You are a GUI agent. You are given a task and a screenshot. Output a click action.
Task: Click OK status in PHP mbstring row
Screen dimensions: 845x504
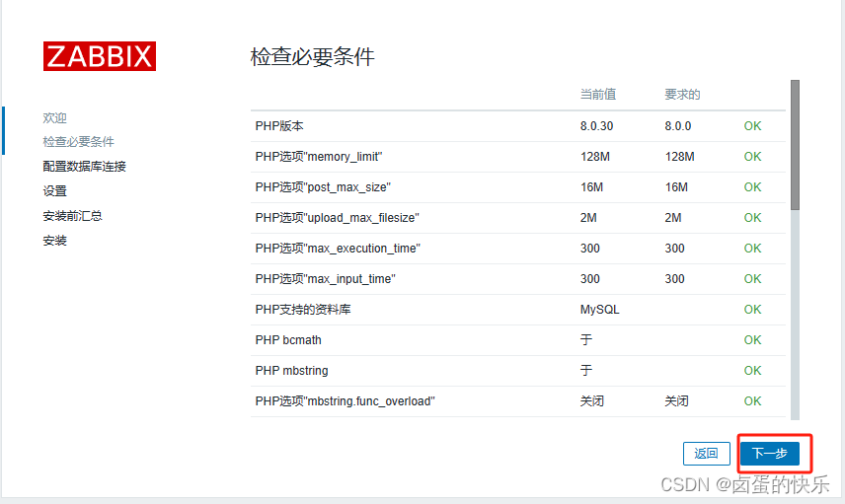coord(753,371)
